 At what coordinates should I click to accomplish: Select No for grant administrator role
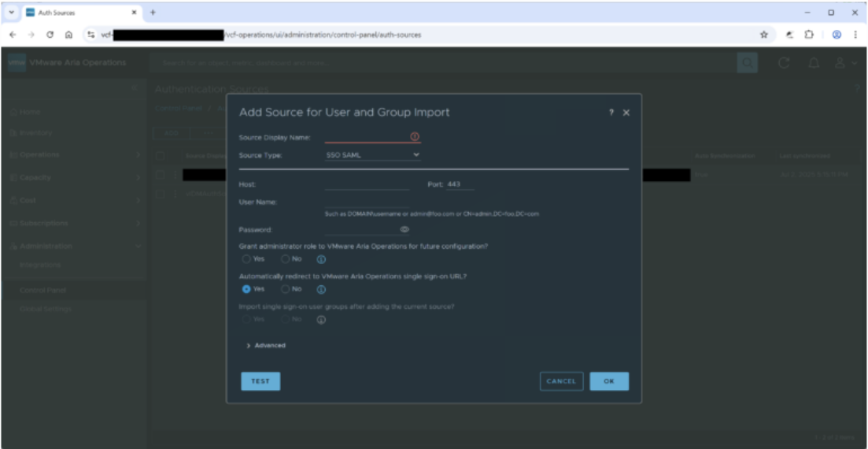pos(286,259)
